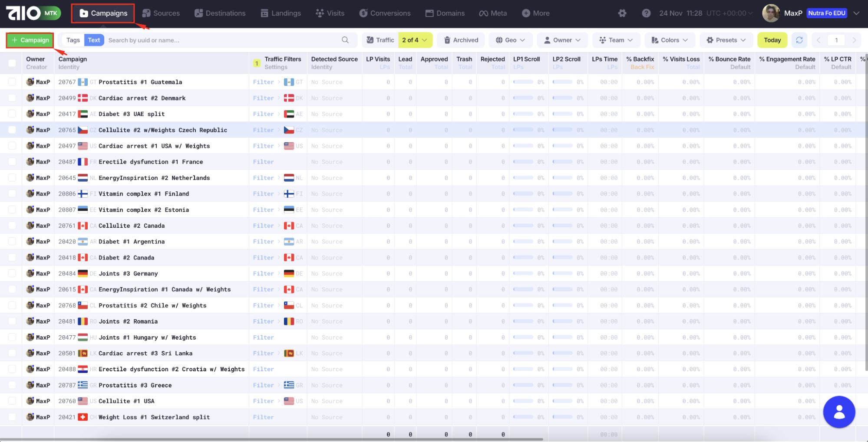Expand the Geo filter dropdown
Viewport: 868px width, 442px height.
[x=510, y=40]
